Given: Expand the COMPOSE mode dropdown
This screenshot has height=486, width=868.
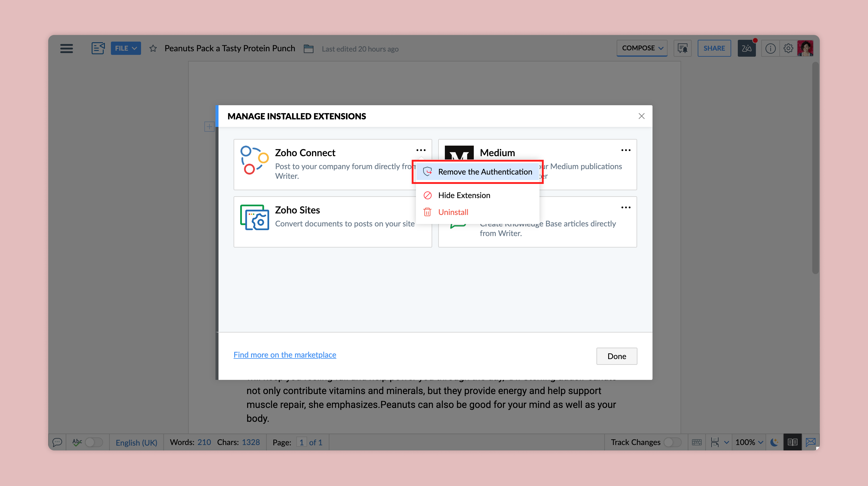Looking at the screenshot, I should [642, 48].
